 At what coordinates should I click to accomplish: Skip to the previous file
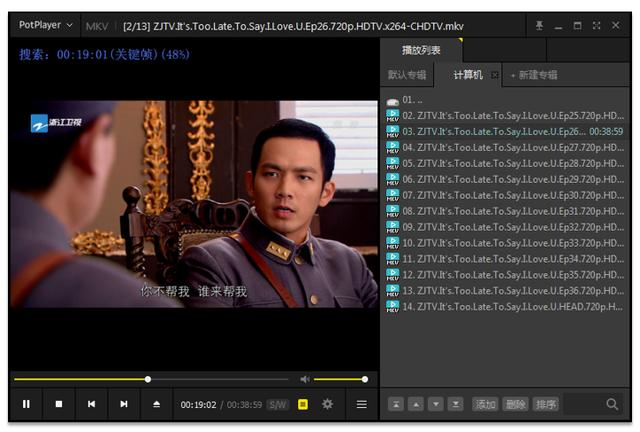pos(91,404)
